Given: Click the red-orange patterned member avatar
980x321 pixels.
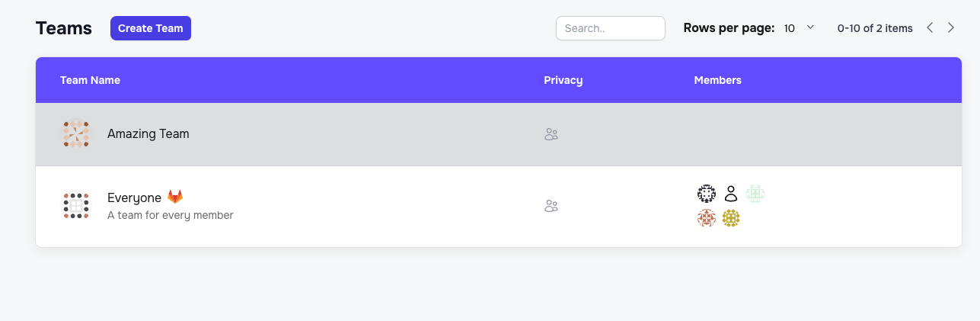Looking at the screenshot, I should [707, 219].
